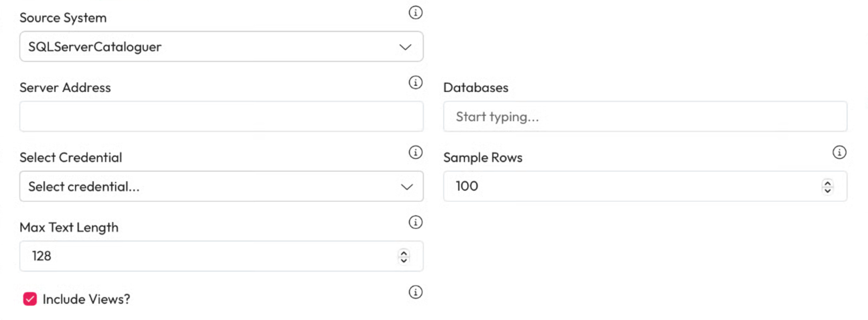Uncheck the Include Views checkbox
Image resolution: width=868 pixels, height=320 pixels.
pos(30,299)
